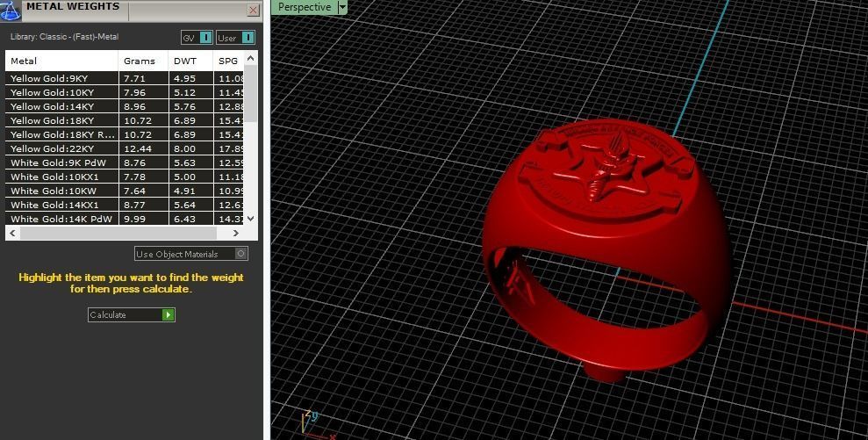Sort by the SPG column header
This screenshot has height=440, width=868.
coord(228,61)
